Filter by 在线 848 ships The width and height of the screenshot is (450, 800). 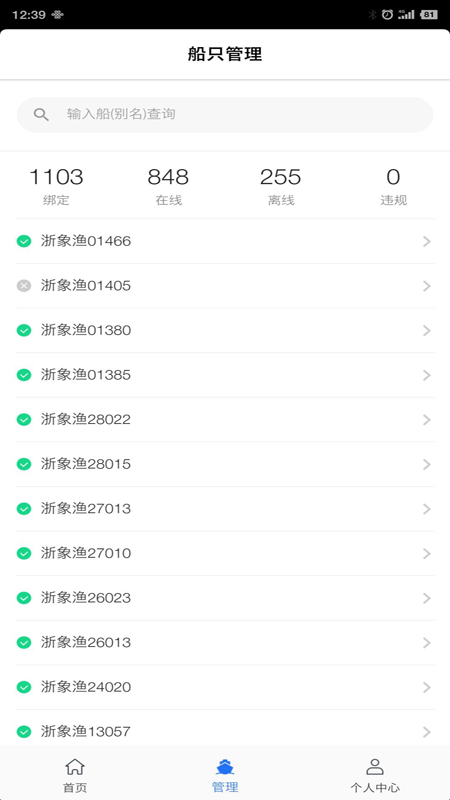coord(168,186)
